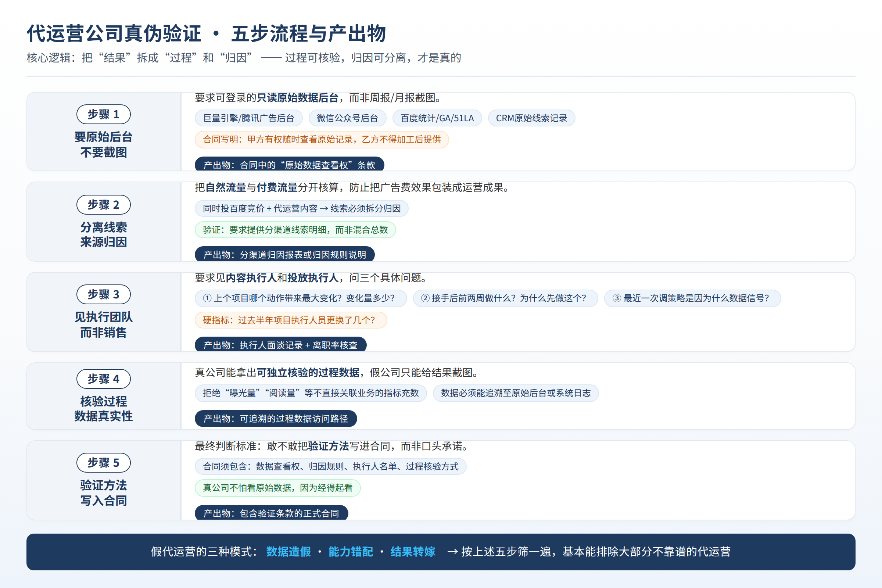
Task: Click 产出物：分渠道归因报表或归因规则说明 pill
Action: click(284, 254)
